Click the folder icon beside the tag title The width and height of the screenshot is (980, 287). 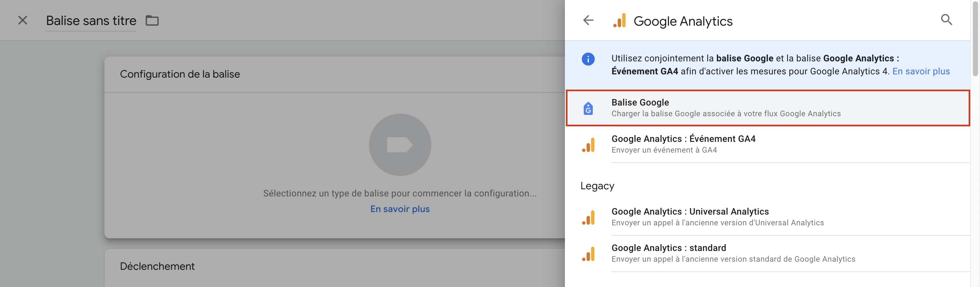click(152, 20)
